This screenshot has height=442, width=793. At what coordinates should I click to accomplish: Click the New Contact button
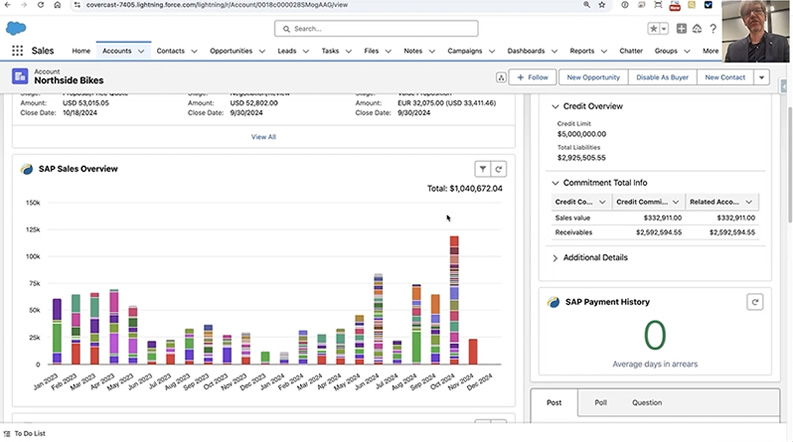[725, 77]
